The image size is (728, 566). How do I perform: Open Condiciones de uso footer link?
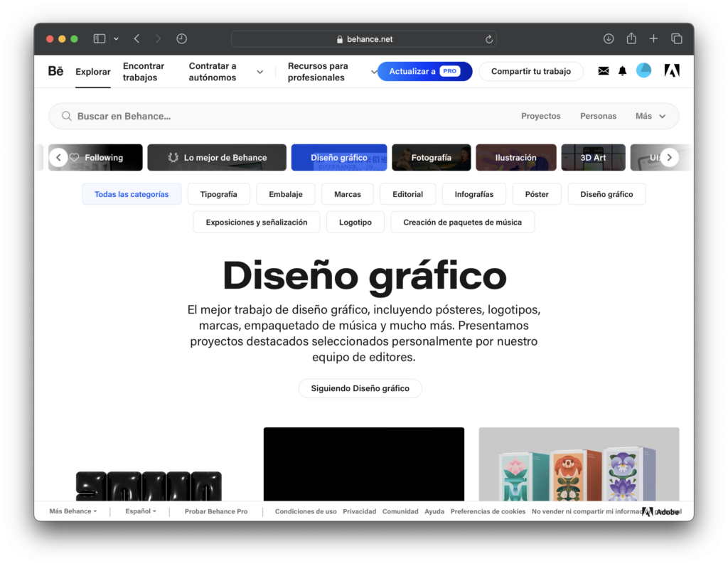click(306, 511)
